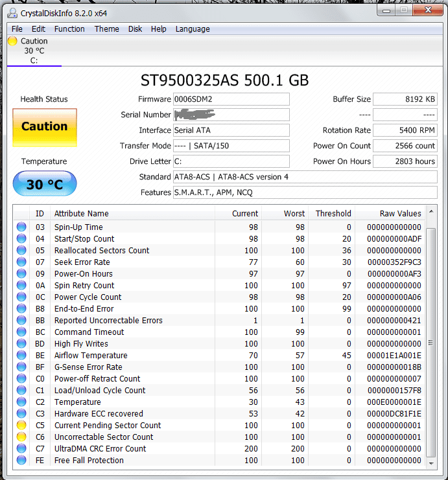Close the CrystalDiskInfo window
The height and width of the screenshot is (480, 448).
[x=428, y=11]
